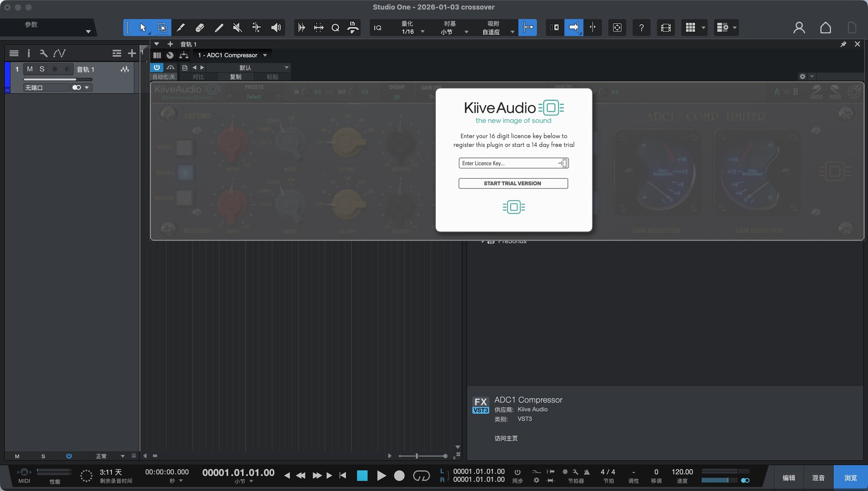
Task: Open the help question mark icon
Action: click(641, 28)
